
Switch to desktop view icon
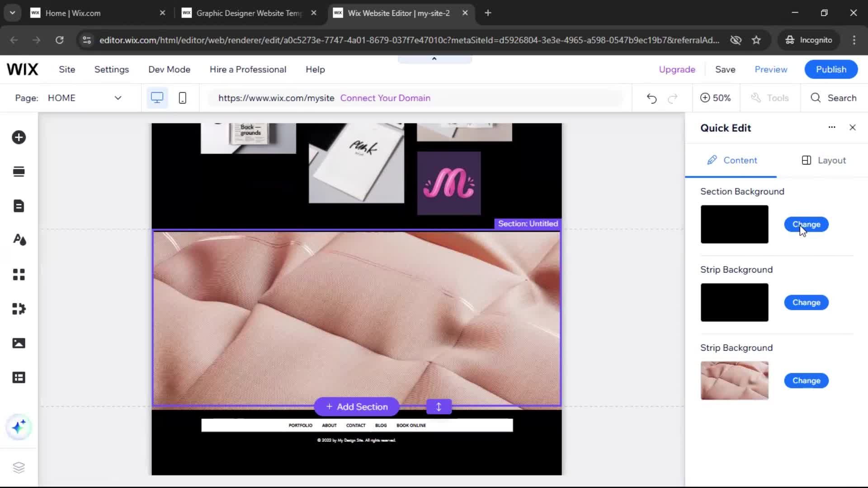point(157,98)
